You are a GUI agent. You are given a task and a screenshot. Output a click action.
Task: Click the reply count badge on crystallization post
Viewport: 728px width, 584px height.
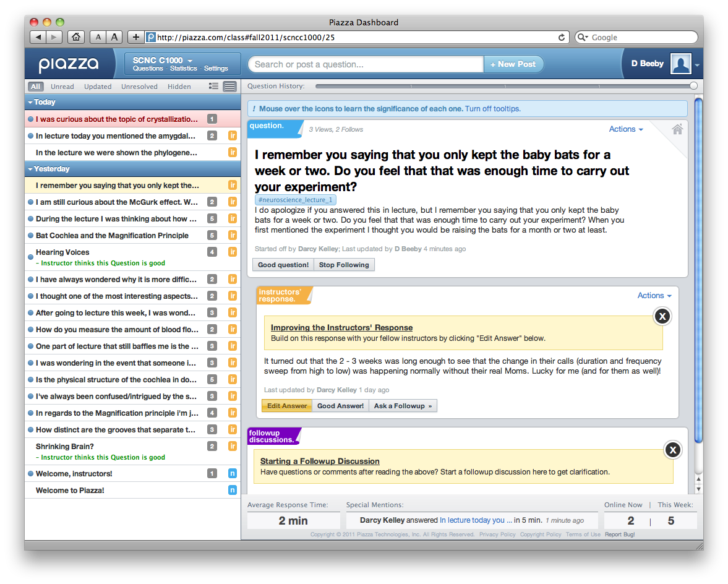pos(212,119)
